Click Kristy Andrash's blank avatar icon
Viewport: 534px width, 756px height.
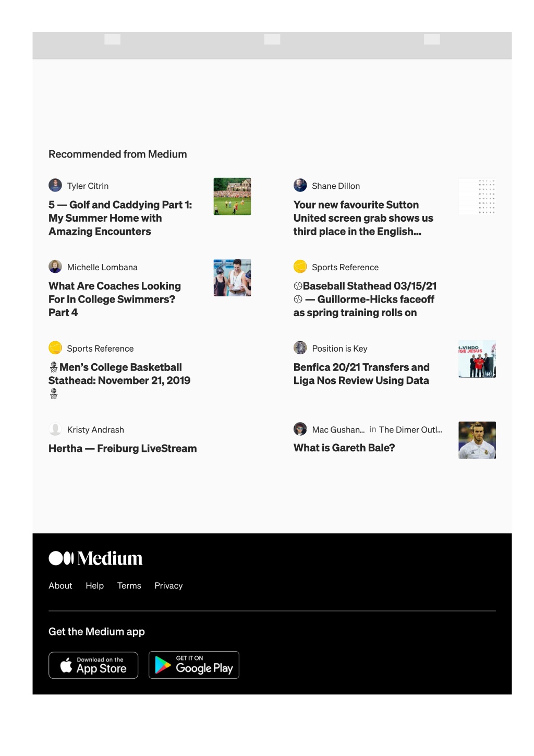pos(55,429)
